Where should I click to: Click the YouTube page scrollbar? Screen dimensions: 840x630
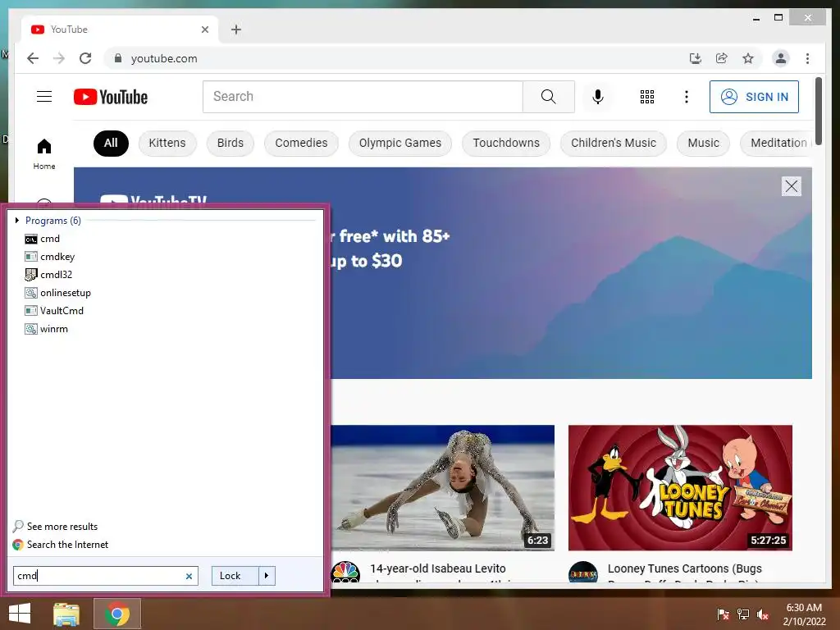pyautogui.click(x=819, y=111)
